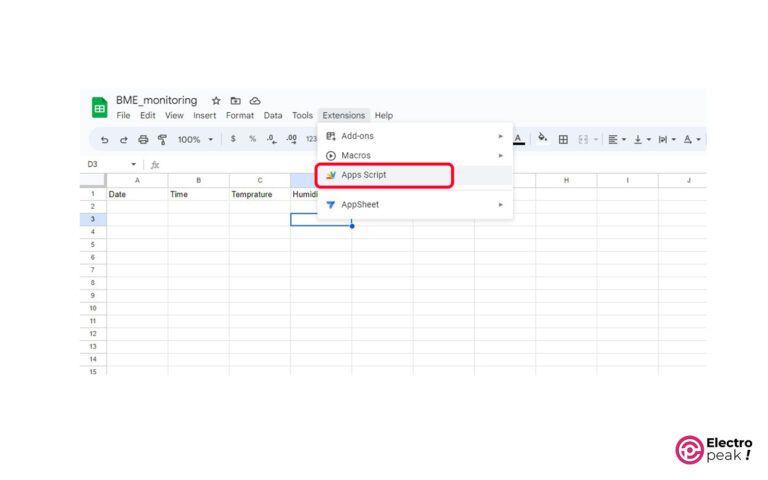Open the Tools menu
The width and height of the screenshot is (768, 480).
coord(302,116)
